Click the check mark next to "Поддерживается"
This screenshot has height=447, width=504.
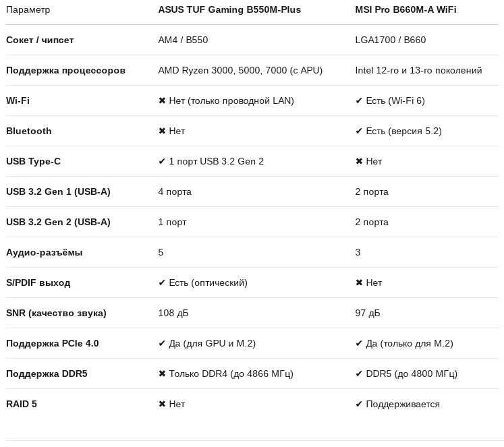(x=359, y=404)
